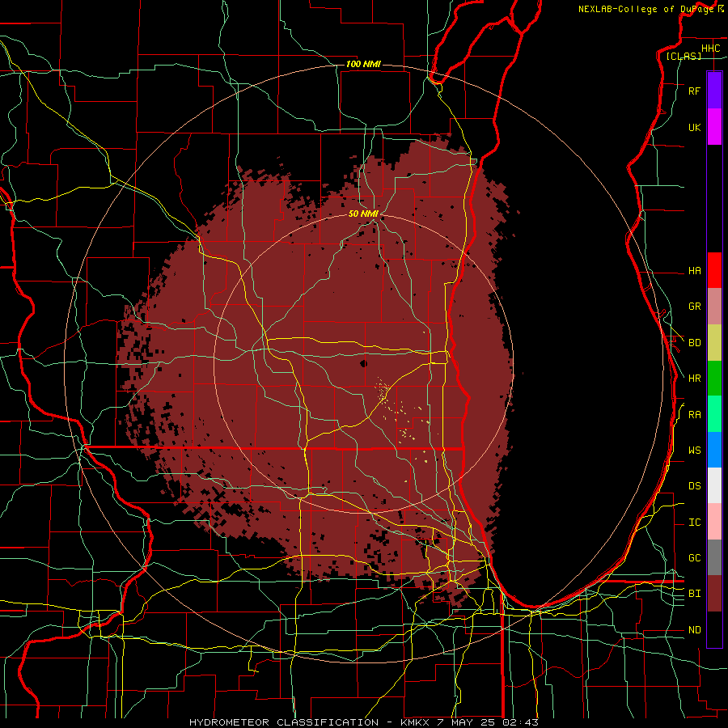Click the 50 NMI range ring label
The height and width of the screenshot is (728, 728).
pyautogui.click(x=363, y=214)
